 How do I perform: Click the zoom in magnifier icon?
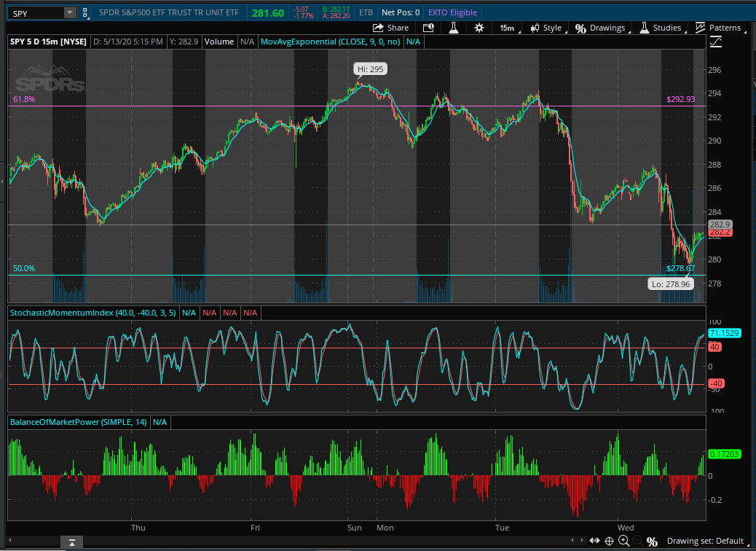(624, 541)
